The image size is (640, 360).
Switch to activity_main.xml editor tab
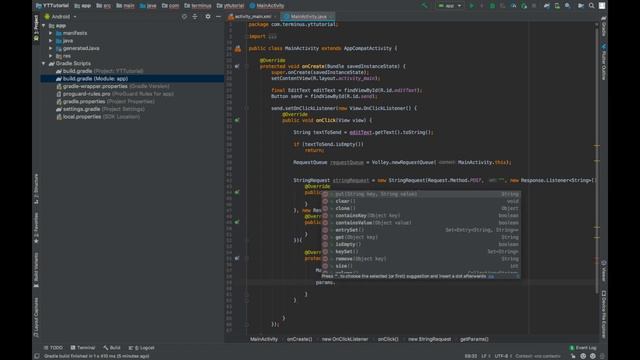pos(253,16)
